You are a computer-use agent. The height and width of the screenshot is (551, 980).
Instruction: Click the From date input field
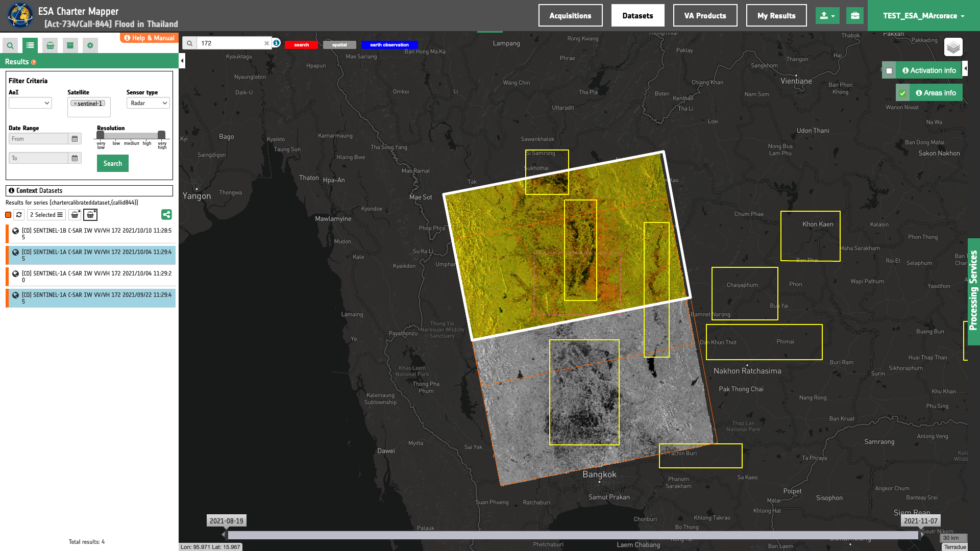point(38,139)
